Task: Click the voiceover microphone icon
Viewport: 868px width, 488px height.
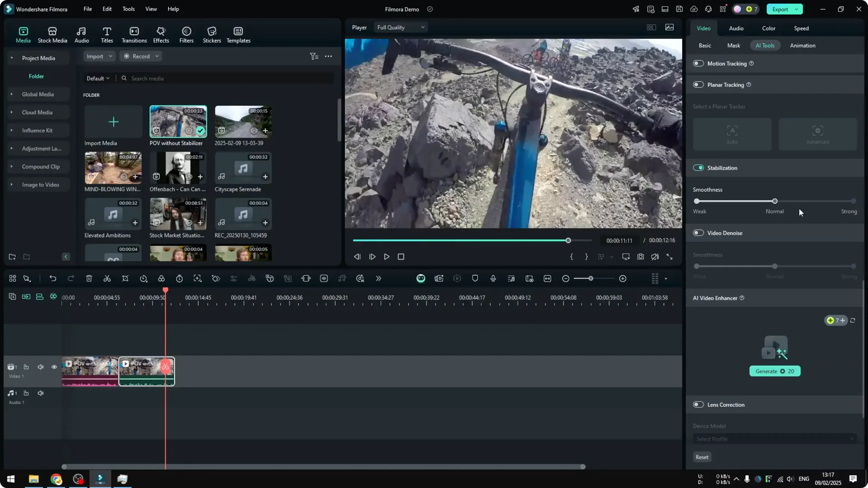Action: pos(493,278)
